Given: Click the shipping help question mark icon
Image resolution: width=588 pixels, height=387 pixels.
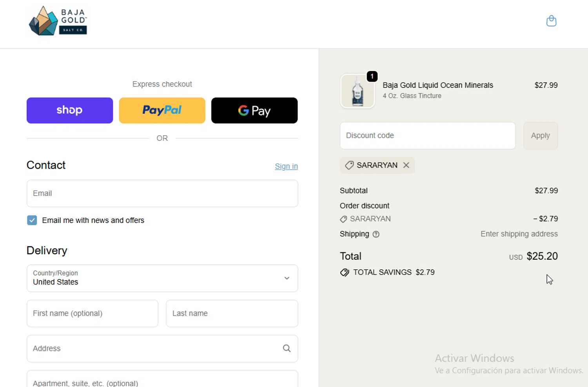Looking at the screenshot, I should click(376, 234).
